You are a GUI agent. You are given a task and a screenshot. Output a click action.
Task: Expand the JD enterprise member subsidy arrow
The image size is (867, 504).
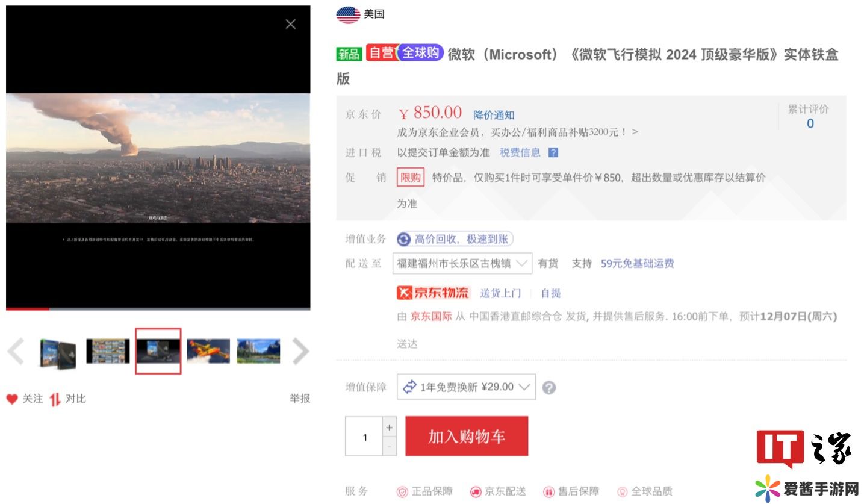click(x=635, y=132)
